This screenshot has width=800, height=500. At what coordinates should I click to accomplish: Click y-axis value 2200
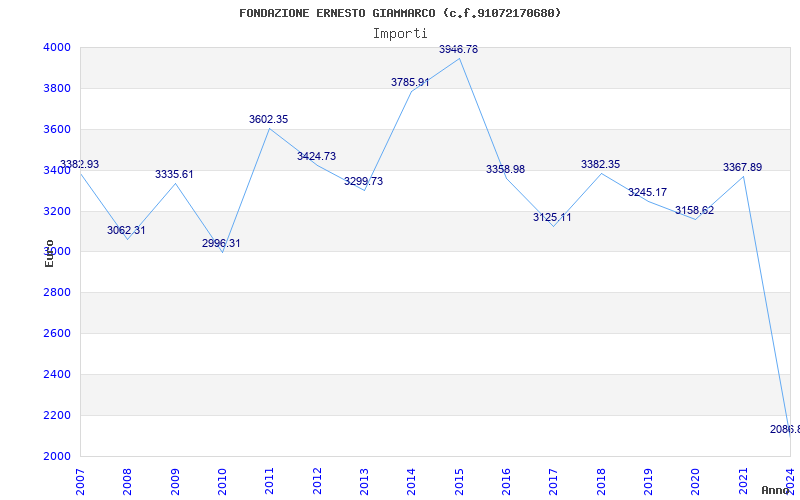pos(58,415)
